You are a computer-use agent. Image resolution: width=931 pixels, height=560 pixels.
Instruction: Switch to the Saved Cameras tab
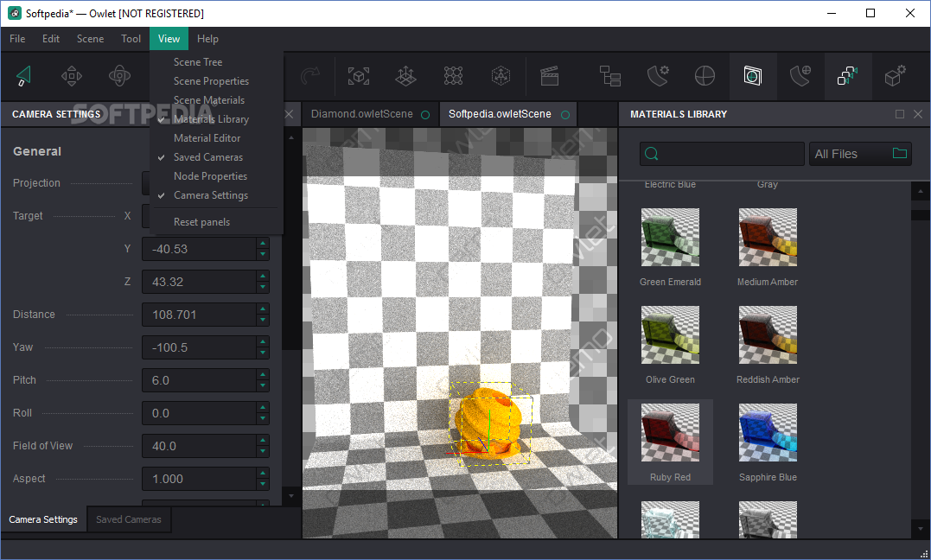pos(128,519)
